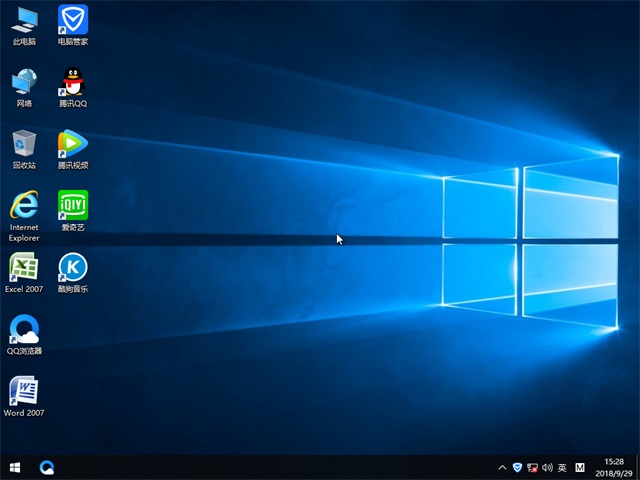Open the network status tray icon
640x480 pixels.
coord(532,467)
